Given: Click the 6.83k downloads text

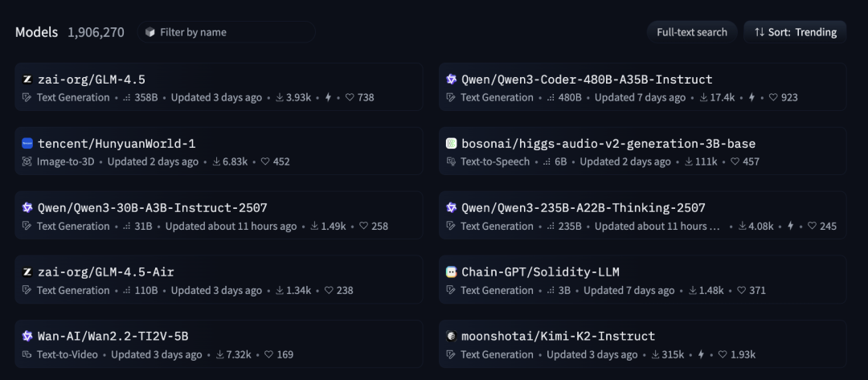Looking at the screenshot, I should pos(235,161).
